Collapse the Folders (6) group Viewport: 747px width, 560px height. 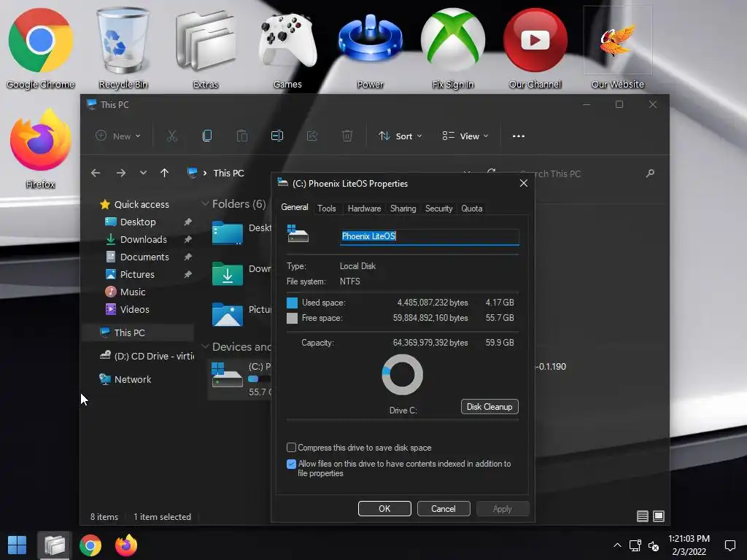(x=205, y=204)
